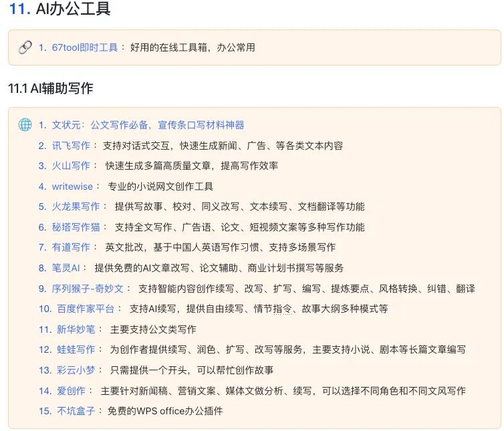Click the subheading 11.1 AI辅助写作
Viewport: 504px width, 431px height.
pos(51,88)
